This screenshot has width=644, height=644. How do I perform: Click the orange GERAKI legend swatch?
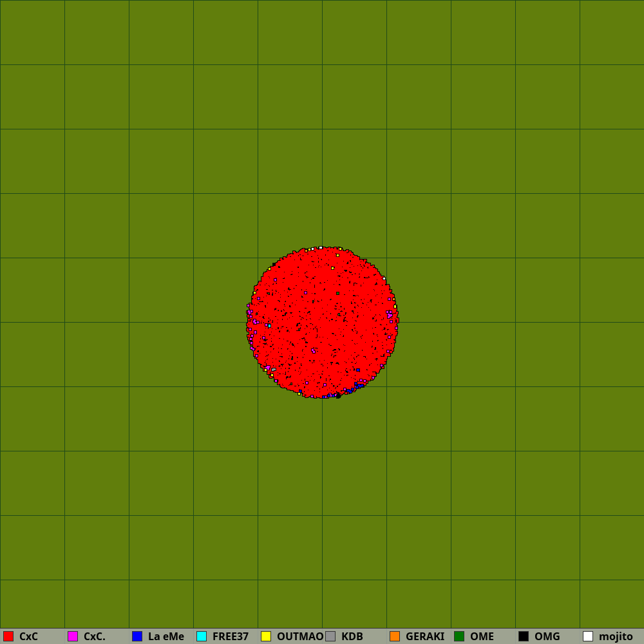click(x=395, y=636)
